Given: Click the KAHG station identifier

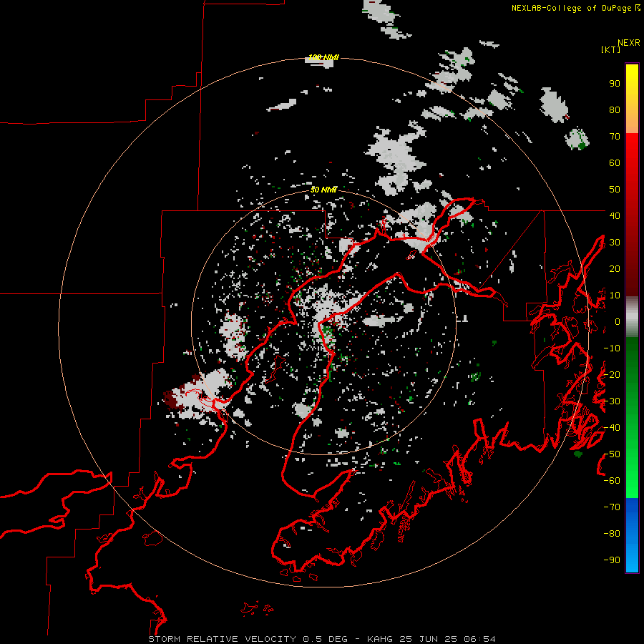Looking at the screenshot, I should [x=380, y=639].
